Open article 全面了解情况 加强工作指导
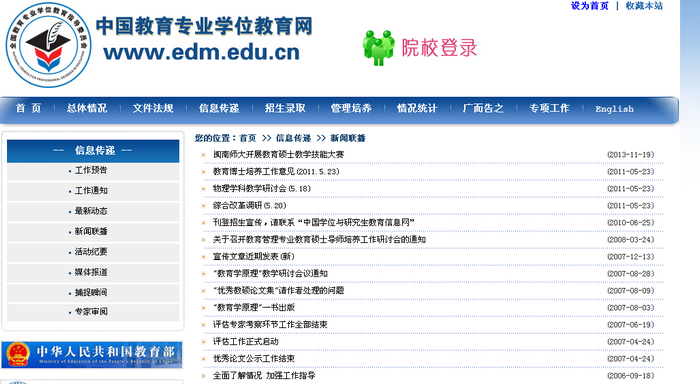This screenshot has height=384, width=700. [x=264, y=376]
